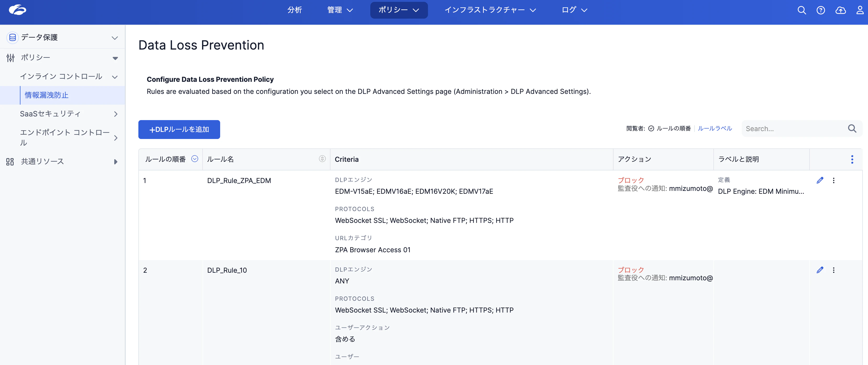Open 共通リソース sidebar item
This screenshot has height=365, width=868.
[42, 162]
